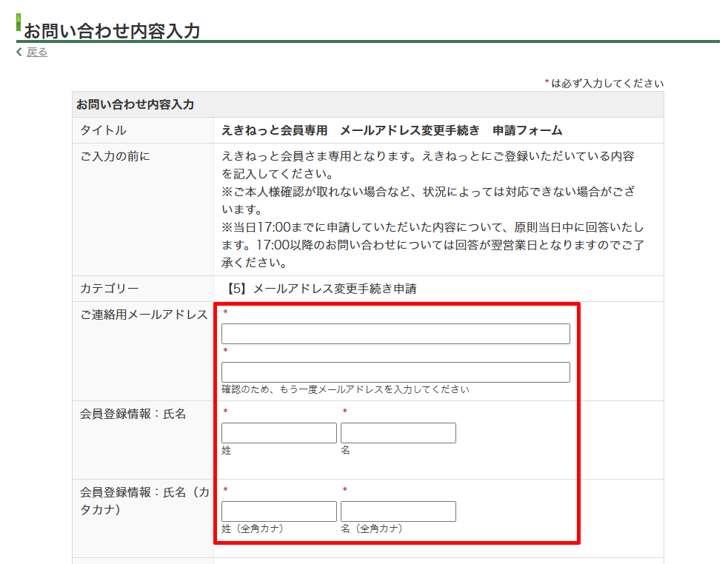Click the 会員登録情報：氏名（カタカナ） label

(x=144, y=501)
